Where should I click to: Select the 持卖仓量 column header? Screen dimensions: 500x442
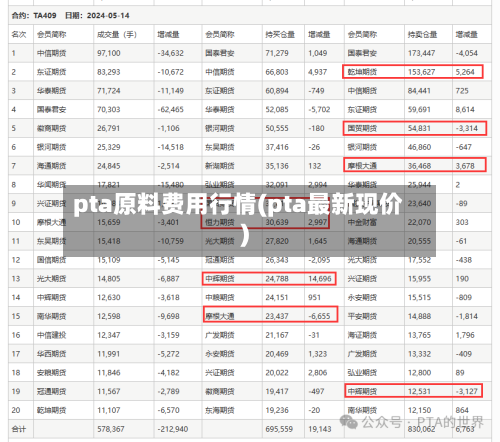coord(422,34)
